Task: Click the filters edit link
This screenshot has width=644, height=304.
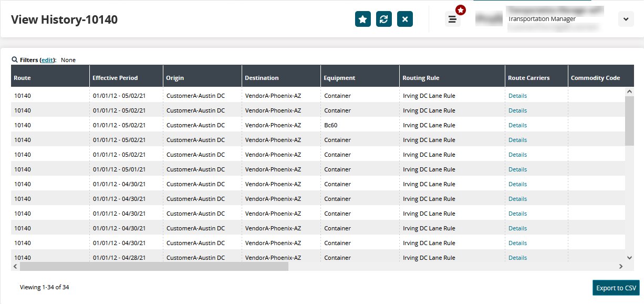Action: point(47,60)
